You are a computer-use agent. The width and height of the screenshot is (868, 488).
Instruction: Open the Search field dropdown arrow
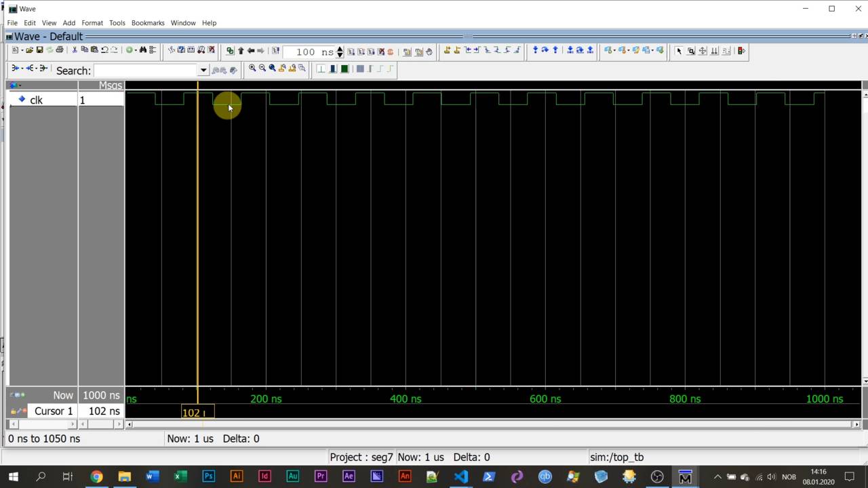click(203, 70)
